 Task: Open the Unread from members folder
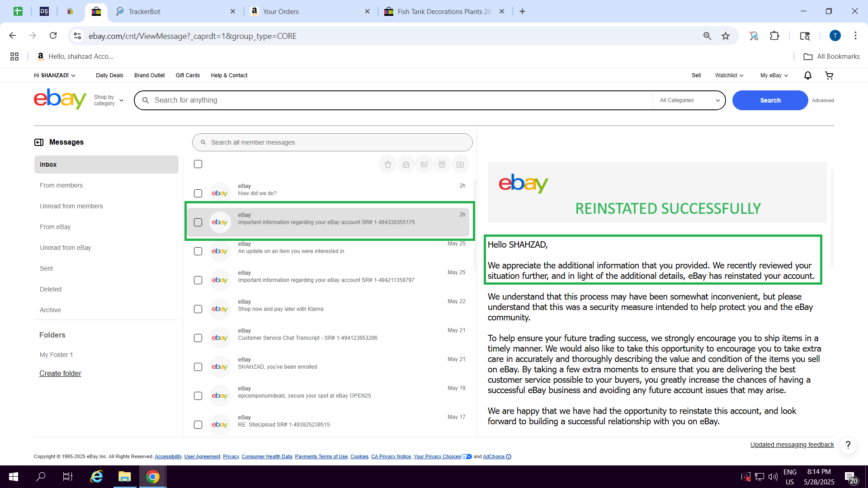[x=71, y=206]
